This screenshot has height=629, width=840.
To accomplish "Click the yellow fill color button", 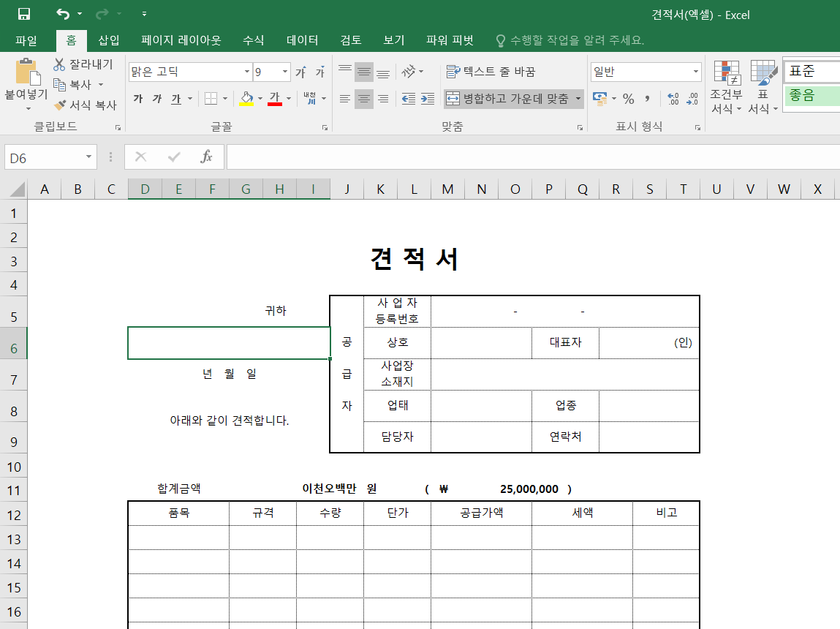I will pyautogui.click(x=246, y=99).
